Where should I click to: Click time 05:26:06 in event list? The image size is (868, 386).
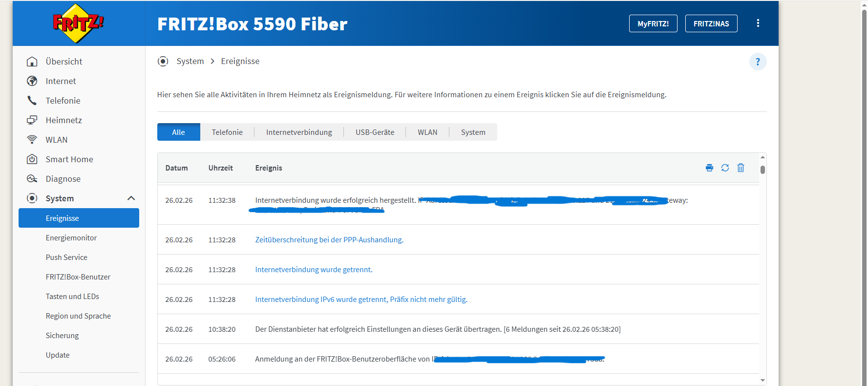click(222, 359)
